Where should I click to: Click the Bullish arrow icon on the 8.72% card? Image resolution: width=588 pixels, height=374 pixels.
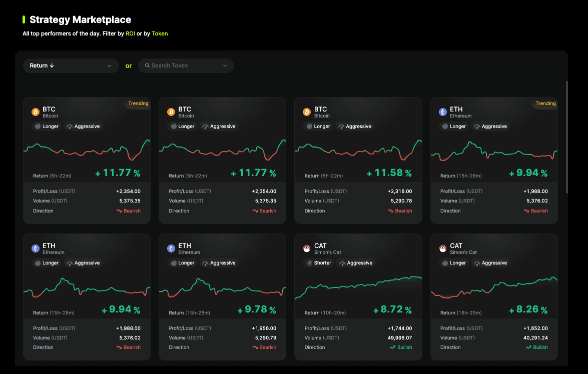[392, 347]
